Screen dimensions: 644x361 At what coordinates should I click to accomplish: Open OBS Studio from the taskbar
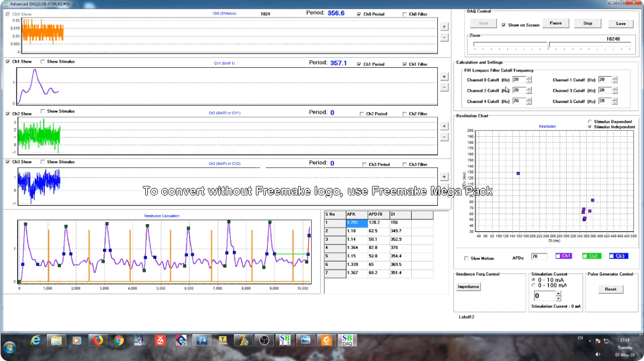point(263,340)
